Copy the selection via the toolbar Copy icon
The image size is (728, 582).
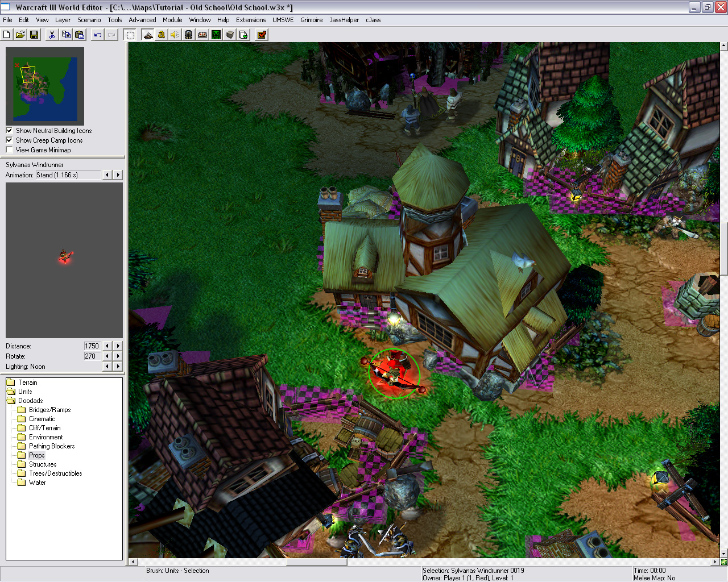pos(66,35)
